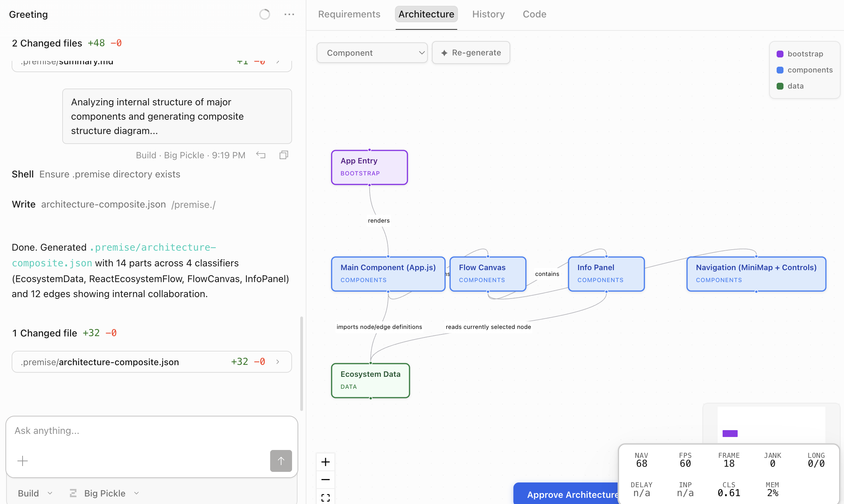Click the loading spinner icon beside Greeting
Screen dimensions: 844x504
(264, 14)
